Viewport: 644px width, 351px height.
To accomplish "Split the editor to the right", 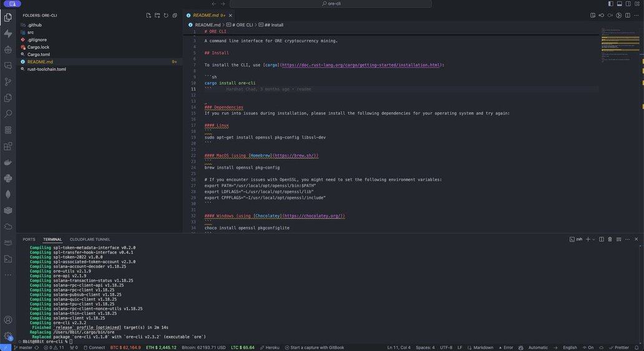I will pos(628,15).
